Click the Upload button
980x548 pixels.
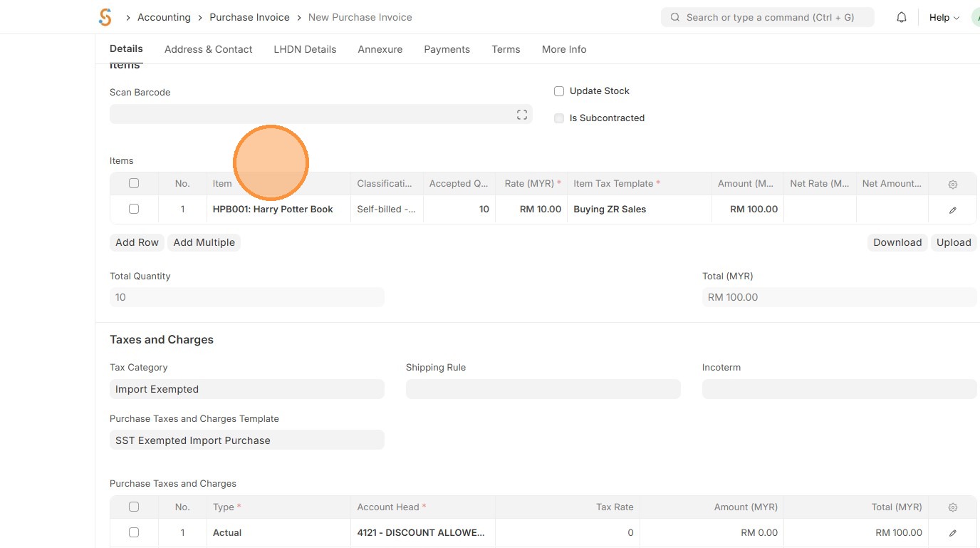coord(954,242)
